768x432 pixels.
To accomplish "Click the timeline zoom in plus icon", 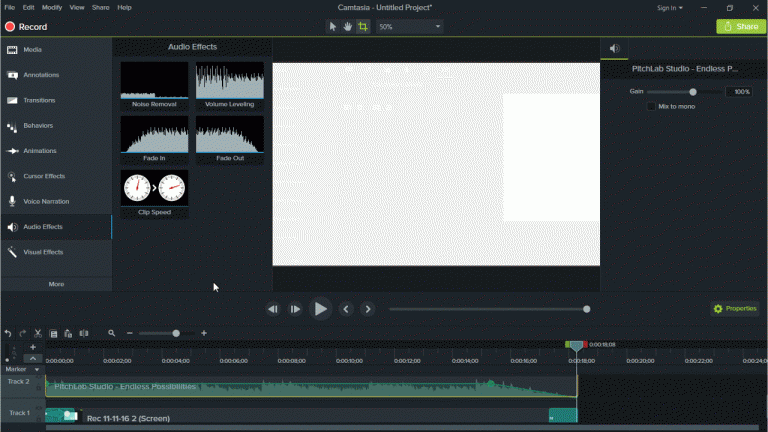I will [x=204, y=333].
